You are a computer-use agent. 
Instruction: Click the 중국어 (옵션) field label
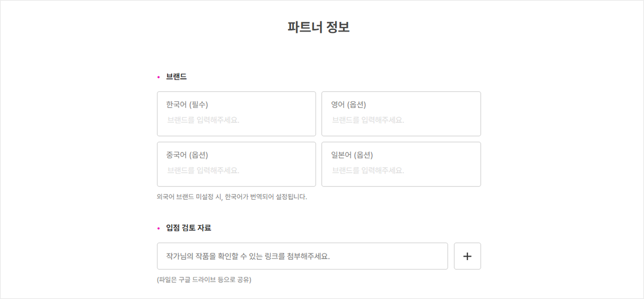187,155
